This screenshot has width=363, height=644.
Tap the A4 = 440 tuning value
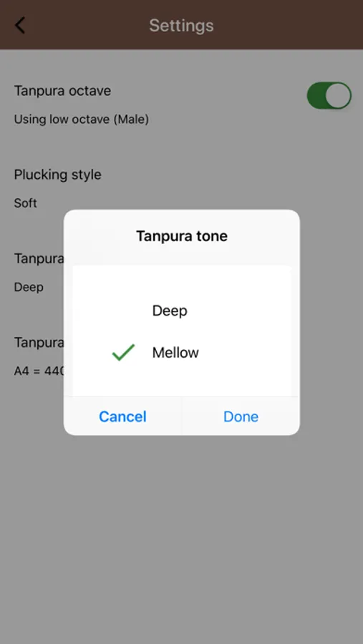(x=39, y=371)
